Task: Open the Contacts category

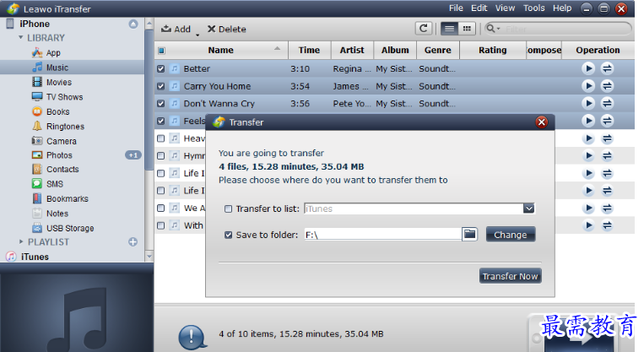Action: [x=62, y=169]
